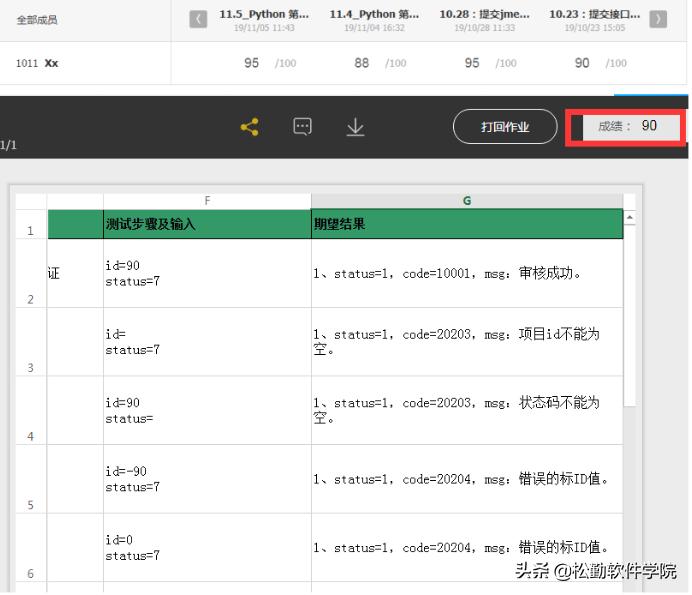Click the spreadsheet vertical scrollbar thumb
This screenshot has height=595, width=692.
click(x=629, y=315)
